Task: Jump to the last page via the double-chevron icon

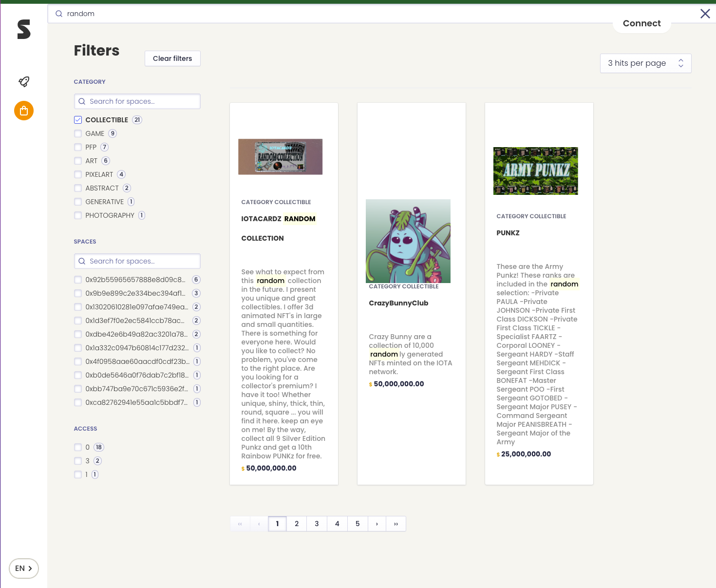Action: point(396,523)
